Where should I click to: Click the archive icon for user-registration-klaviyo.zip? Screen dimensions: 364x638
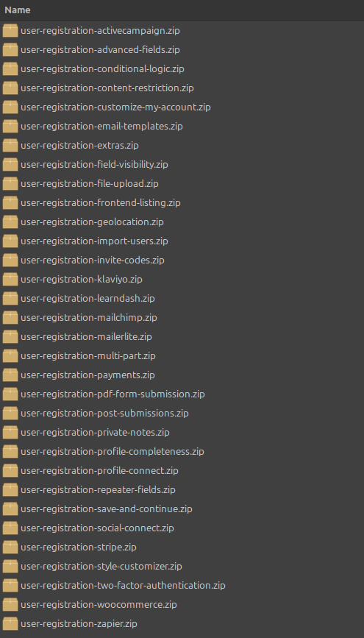coord(10,279)
